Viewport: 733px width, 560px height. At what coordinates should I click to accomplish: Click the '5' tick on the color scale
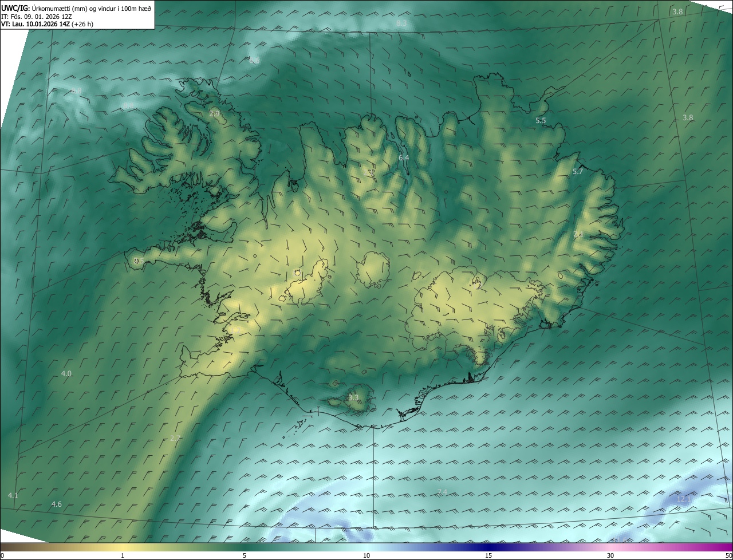245,555
